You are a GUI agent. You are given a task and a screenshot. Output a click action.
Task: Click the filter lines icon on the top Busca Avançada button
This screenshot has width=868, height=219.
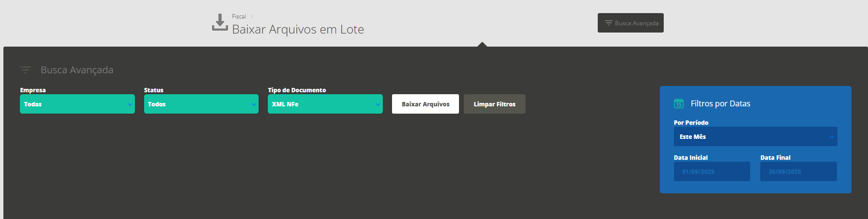pyautogui.click(x=608, y=23)
